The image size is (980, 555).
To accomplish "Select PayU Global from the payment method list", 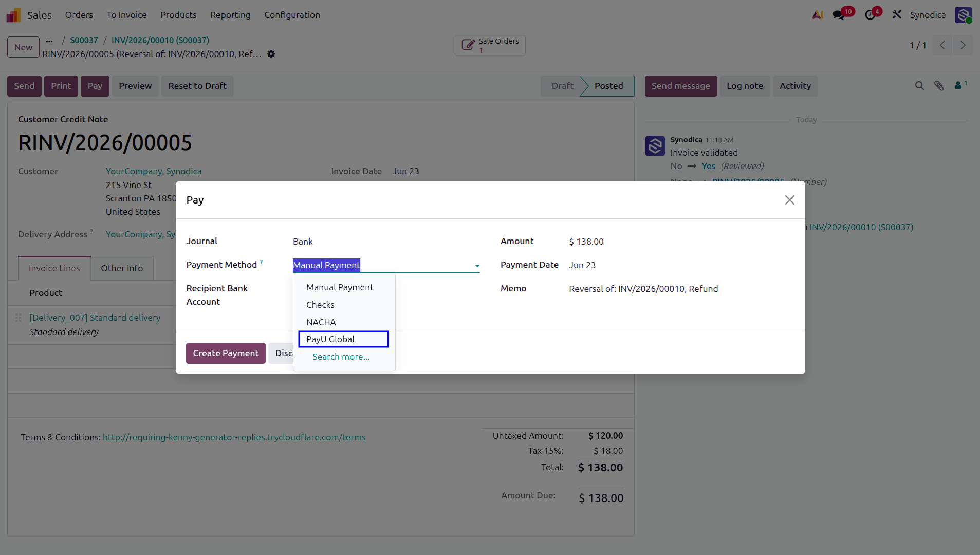I will 343,339.
